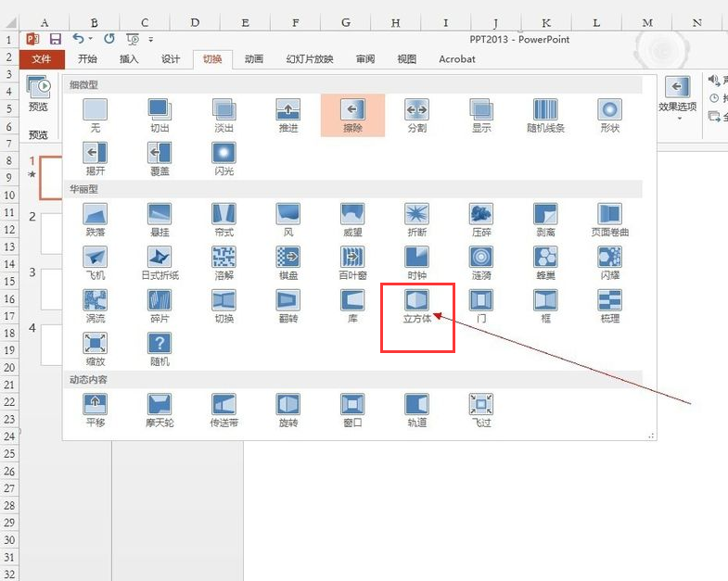The width and height of the screenshot is (728, 581).
Task: Click the 文件 (File) button
Action: (x=42, y=59)
